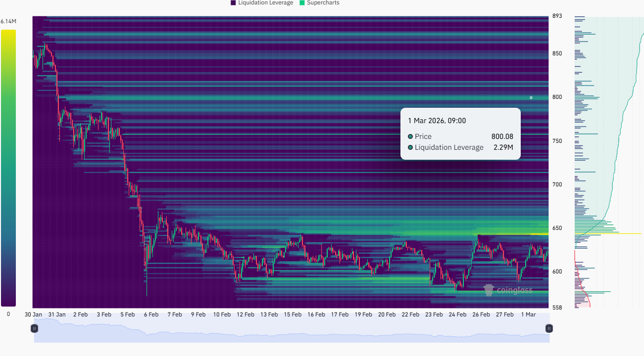Click the 15 Feb date axis label
The width and height of the screenshot is (644, 356).
(293, 314)
